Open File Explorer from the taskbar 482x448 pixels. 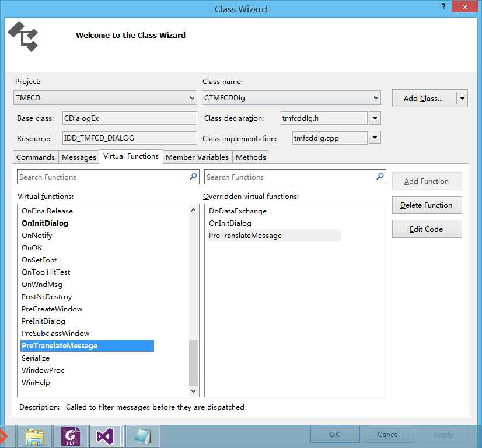pos(34,436)
